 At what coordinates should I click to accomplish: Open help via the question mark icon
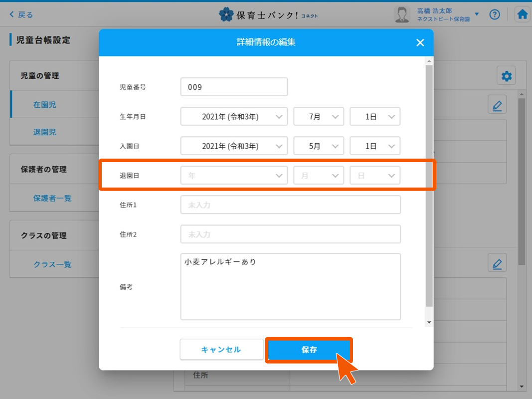coord(494,14)
